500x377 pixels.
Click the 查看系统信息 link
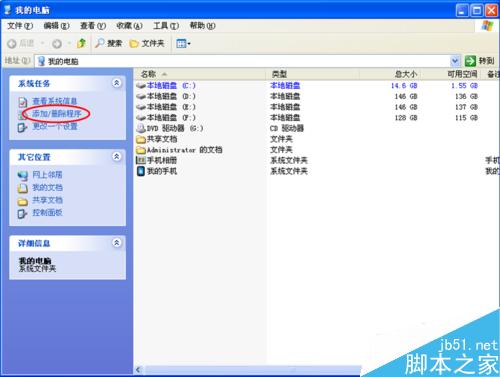55,101
